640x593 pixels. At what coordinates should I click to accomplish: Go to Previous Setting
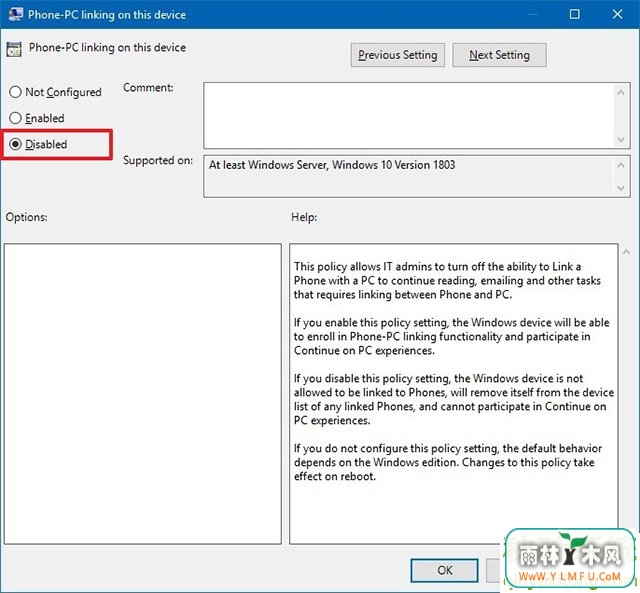398,55
